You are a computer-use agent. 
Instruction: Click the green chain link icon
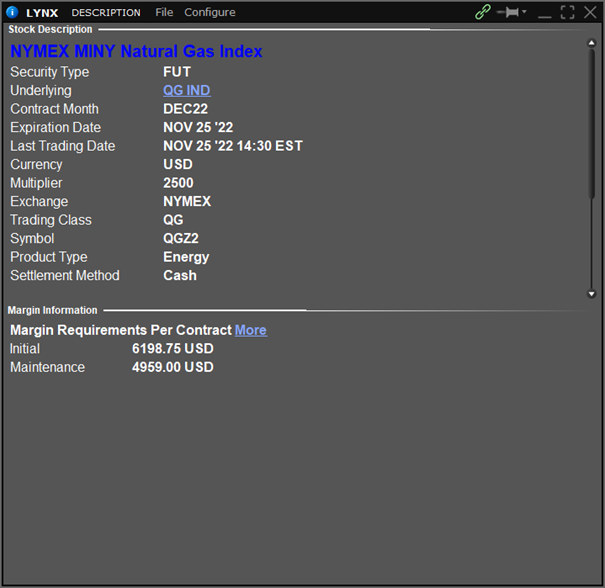[483, 12]
